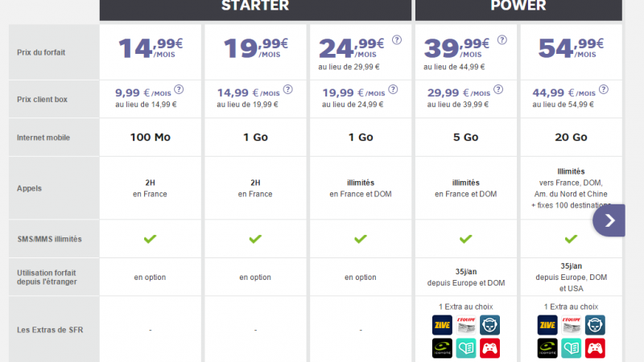Image resolution: width=644 pixels, height=362 pixels.
Task: Click the ZIVE extra icon in the 20 Go plan
Action: (547, 325)
